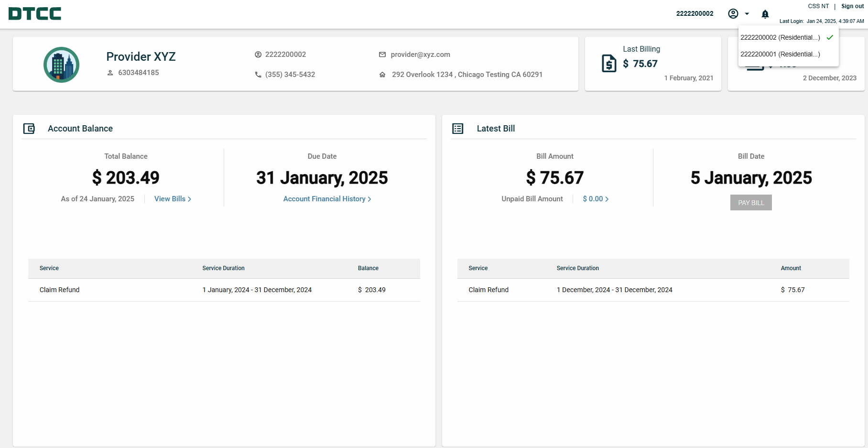Viewport: 868px width, 448px height.
Task: Open Account Financial History
Action: pyautogui.click(x=327, y=199)
